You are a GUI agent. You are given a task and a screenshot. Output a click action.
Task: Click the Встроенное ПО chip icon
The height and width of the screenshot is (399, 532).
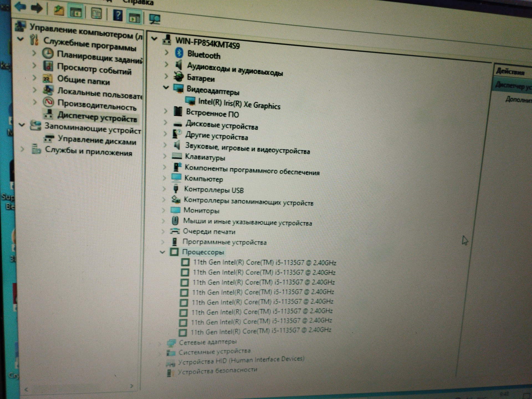(178, 111)
